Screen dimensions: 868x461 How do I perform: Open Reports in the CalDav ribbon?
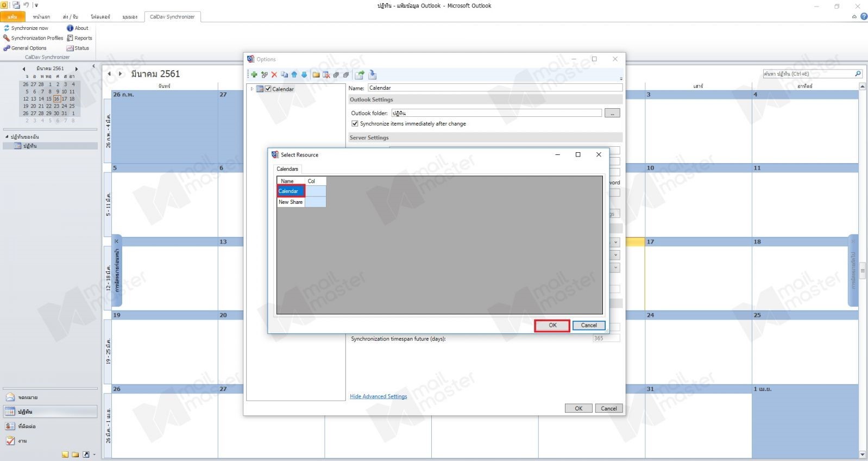pos(79,38)
